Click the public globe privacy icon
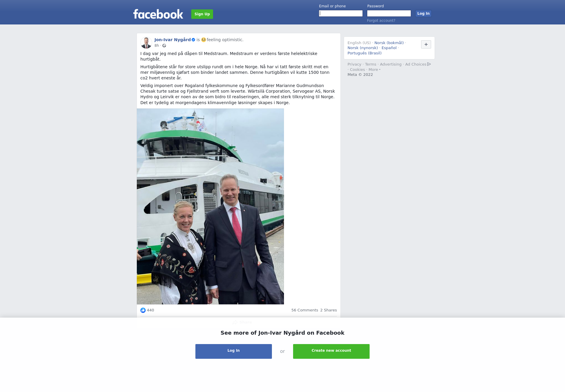Image resolution: width=565 pixels, height=392 pixels. 164,46
